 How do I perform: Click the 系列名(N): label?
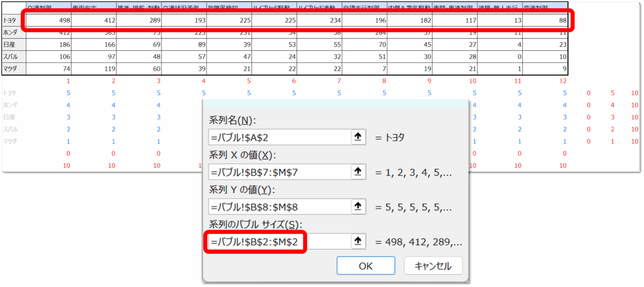pyautogui.click(x=232, y=121)
